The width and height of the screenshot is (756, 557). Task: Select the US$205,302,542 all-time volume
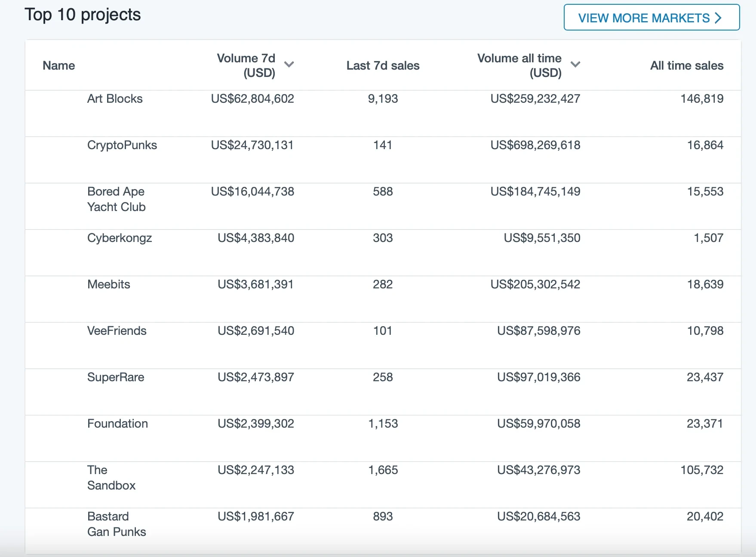coord(535,285)
